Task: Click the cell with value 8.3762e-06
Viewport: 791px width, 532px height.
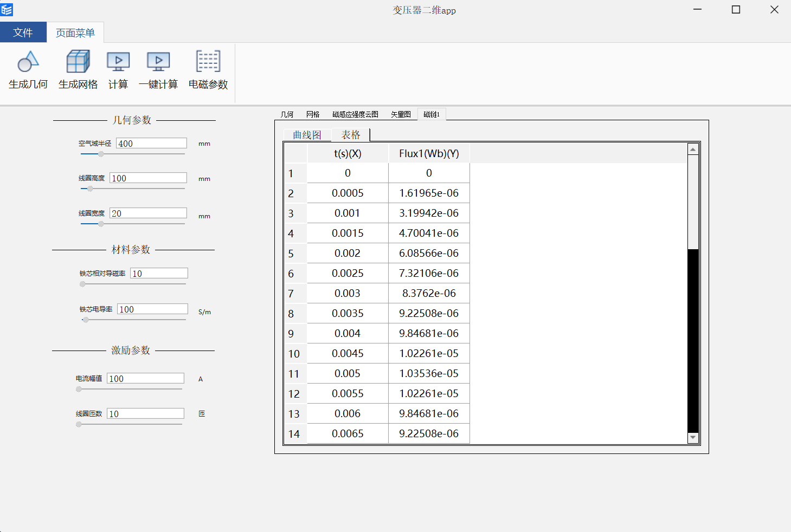Action: 429,294
